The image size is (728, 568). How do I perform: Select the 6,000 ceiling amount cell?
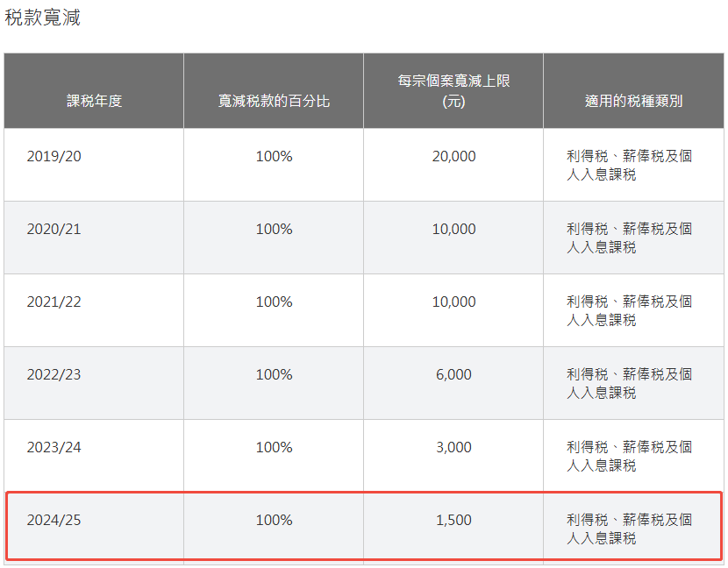coord(453,374)
